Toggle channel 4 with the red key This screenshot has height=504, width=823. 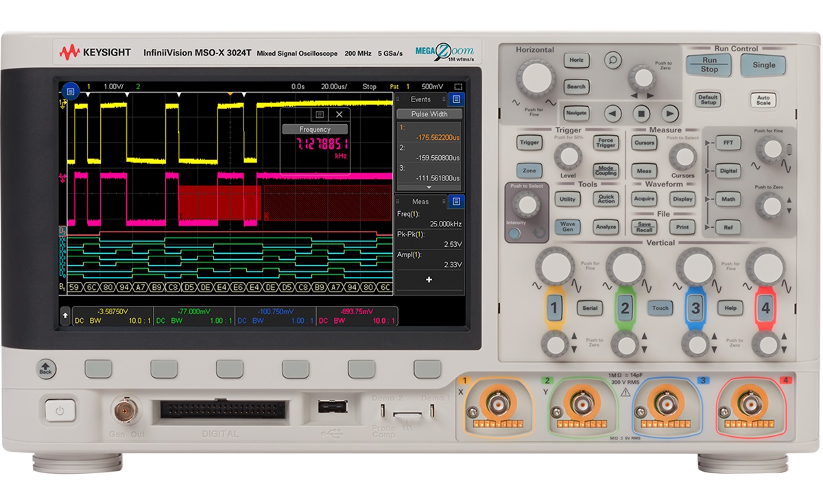[x=765, y=308]
